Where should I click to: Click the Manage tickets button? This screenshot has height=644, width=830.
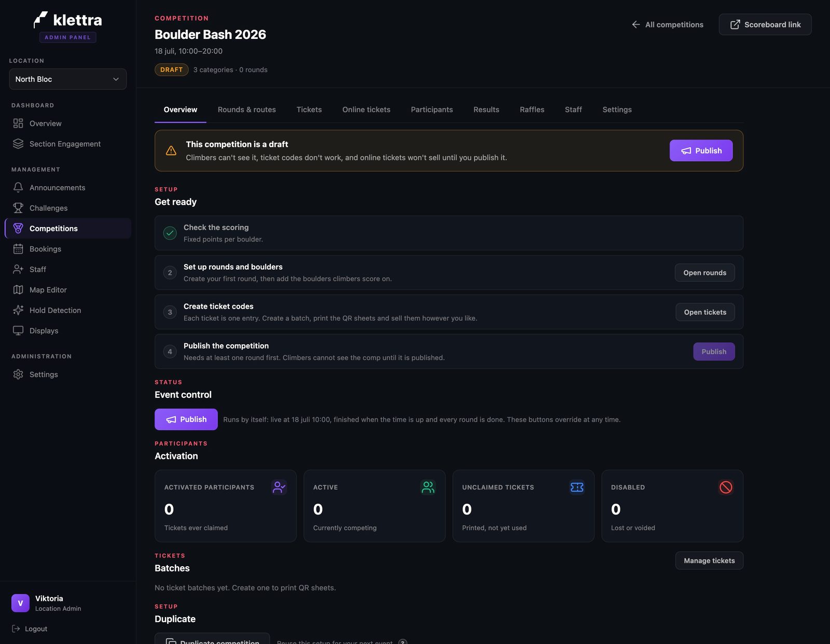709,561
